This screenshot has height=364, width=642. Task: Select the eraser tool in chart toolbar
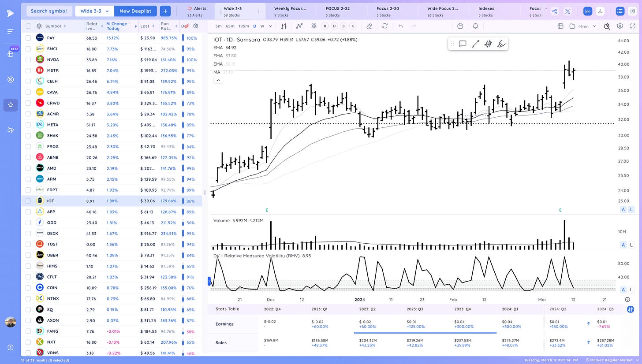[369, 26]
